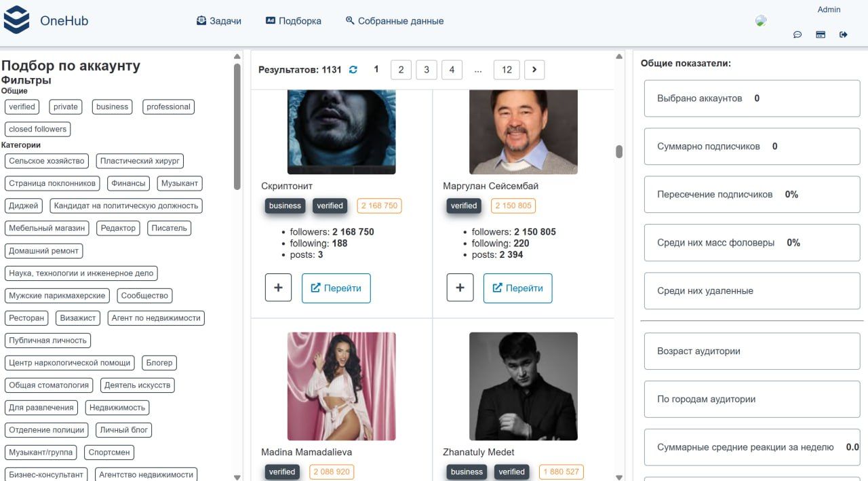Screen dimensions: 868x481
Task: Toggle the closed followers filter
Action: (x=38, y=129)
